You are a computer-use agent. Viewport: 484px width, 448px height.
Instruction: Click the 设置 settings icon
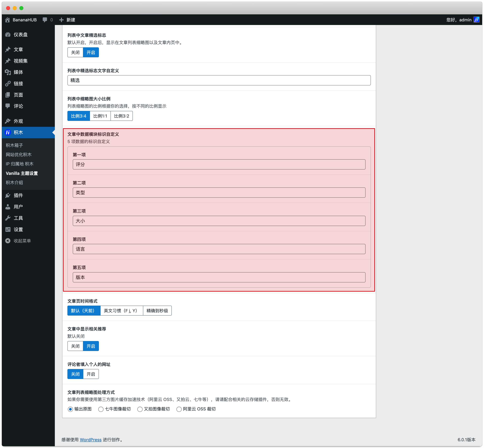8,229
